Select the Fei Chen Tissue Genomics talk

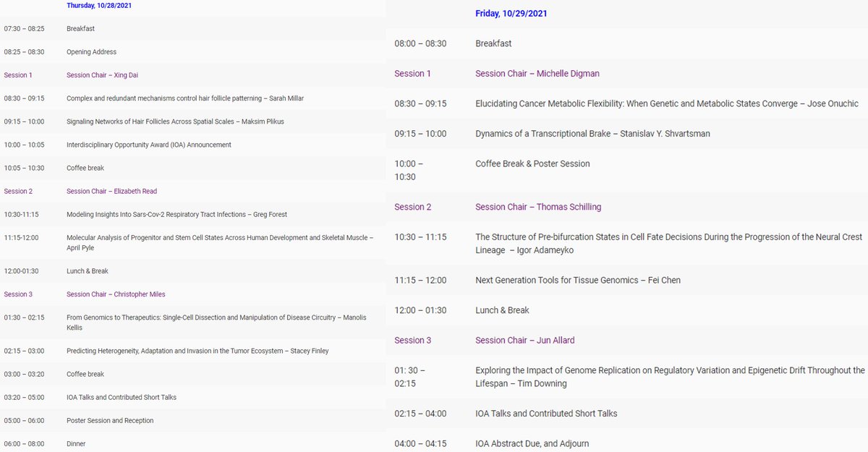578,281
